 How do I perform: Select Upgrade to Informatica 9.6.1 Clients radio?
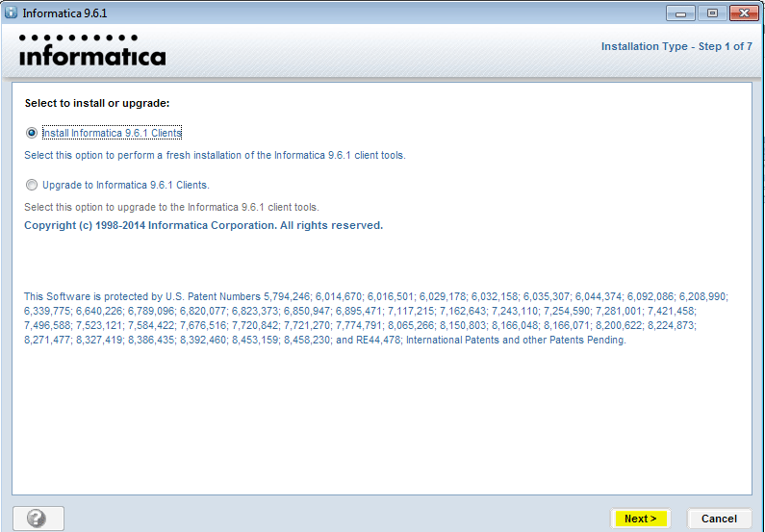[32, 185]
